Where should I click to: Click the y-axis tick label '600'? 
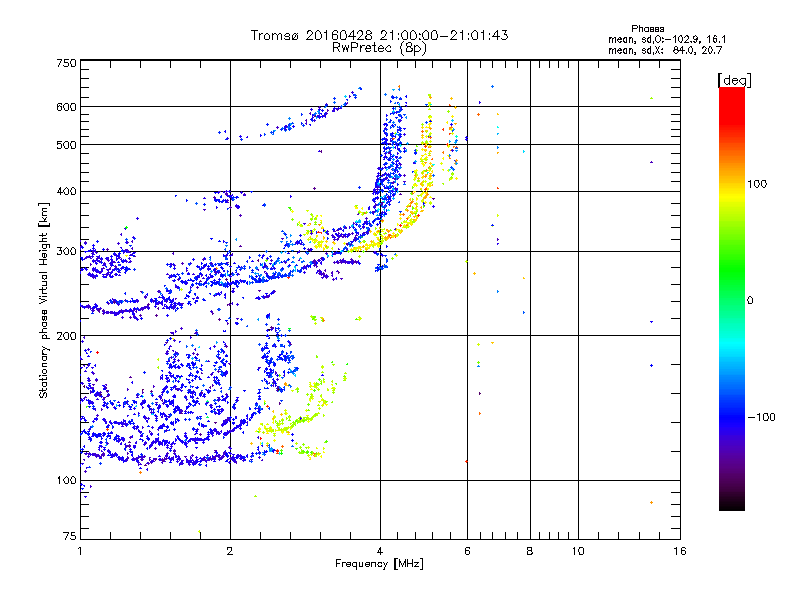click(x=66, y=107)
